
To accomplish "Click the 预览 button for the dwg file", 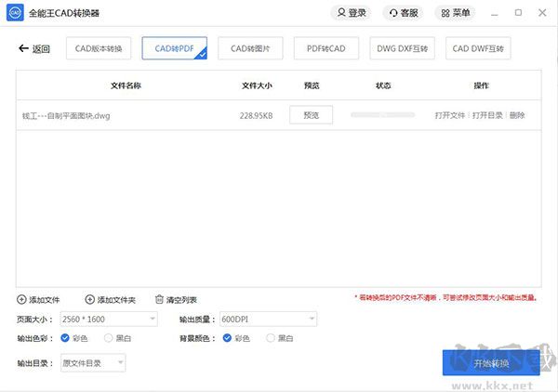I will click(311, 115).
